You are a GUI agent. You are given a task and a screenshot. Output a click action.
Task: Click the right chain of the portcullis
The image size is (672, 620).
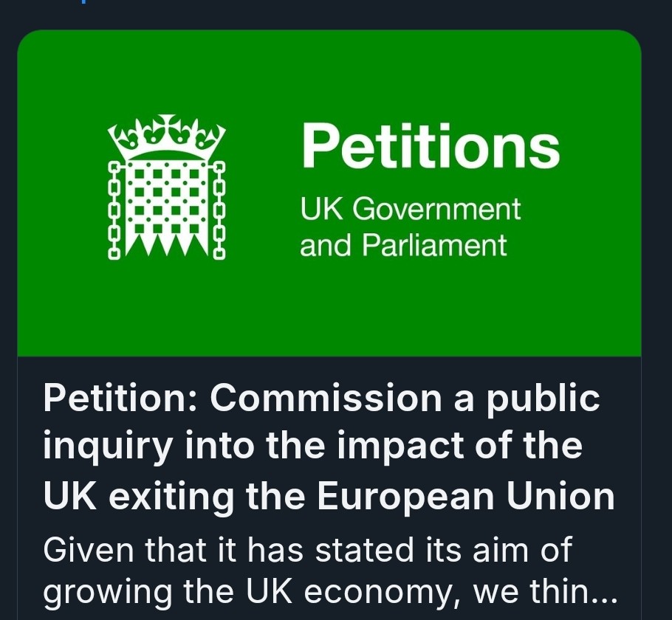pyautogui.click(x=219, y=210)
